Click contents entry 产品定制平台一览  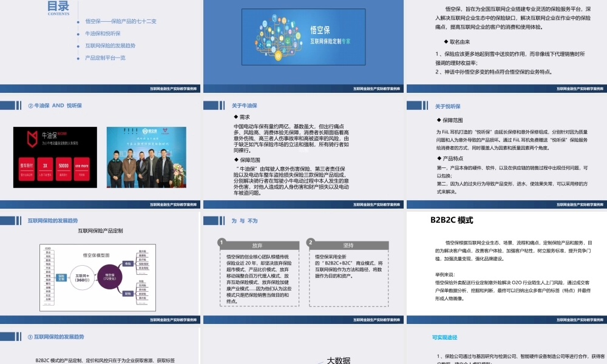pos(105,58)
